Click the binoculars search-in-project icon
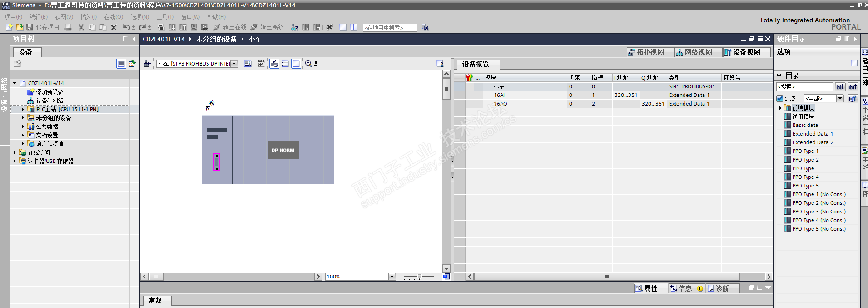 click(425, 27)
